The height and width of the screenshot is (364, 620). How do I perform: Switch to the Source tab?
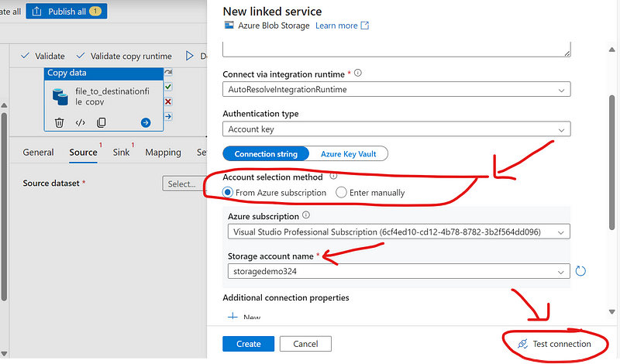click(x=83, y=152)
